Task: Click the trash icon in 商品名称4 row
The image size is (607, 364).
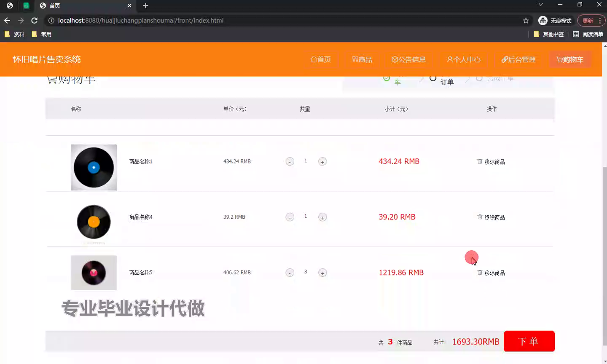Action: (x=480, y=217)
